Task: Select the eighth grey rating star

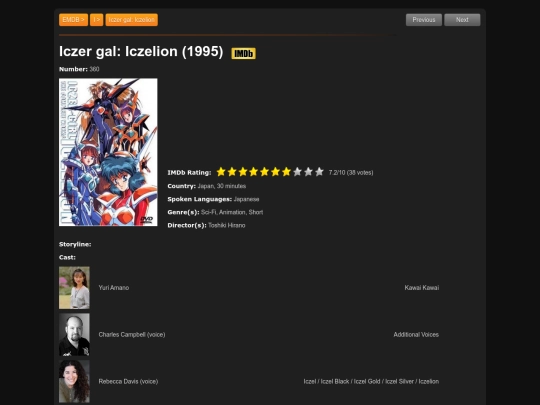Action: point(297,172)
